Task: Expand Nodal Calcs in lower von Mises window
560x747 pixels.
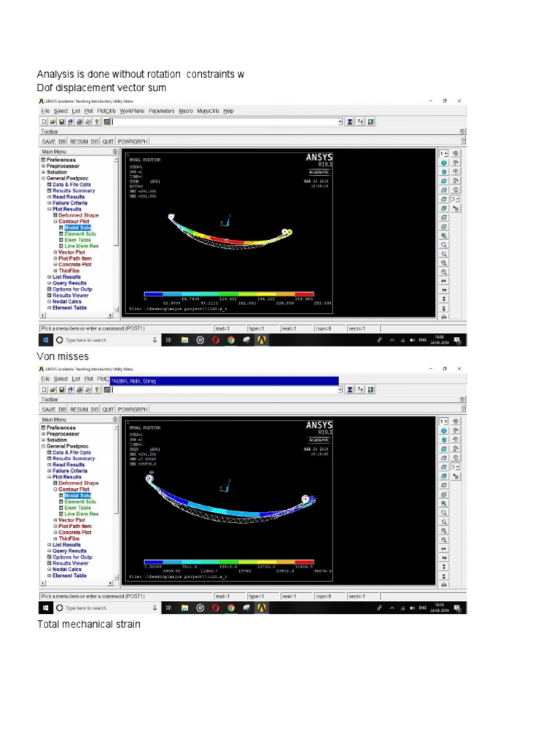Action: (49, 570)
